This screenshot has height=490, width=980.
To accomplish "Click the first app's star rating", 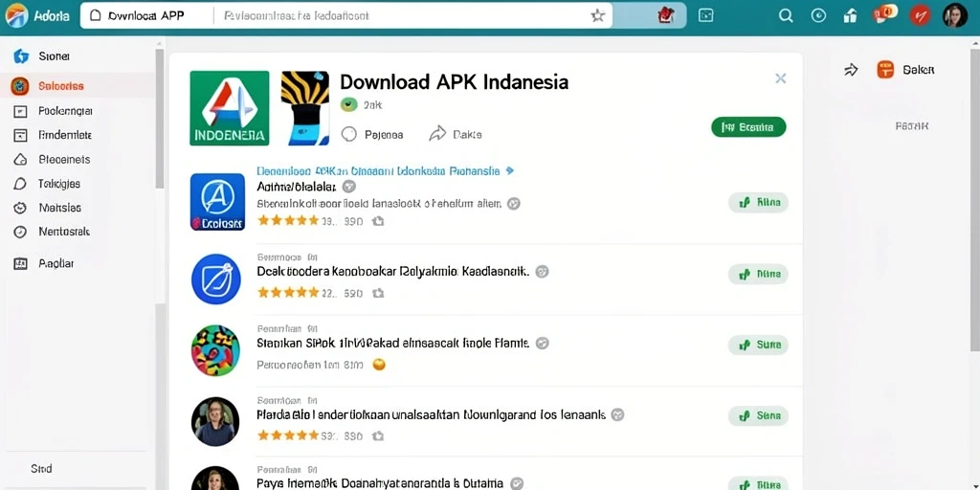I will (287, 221).
